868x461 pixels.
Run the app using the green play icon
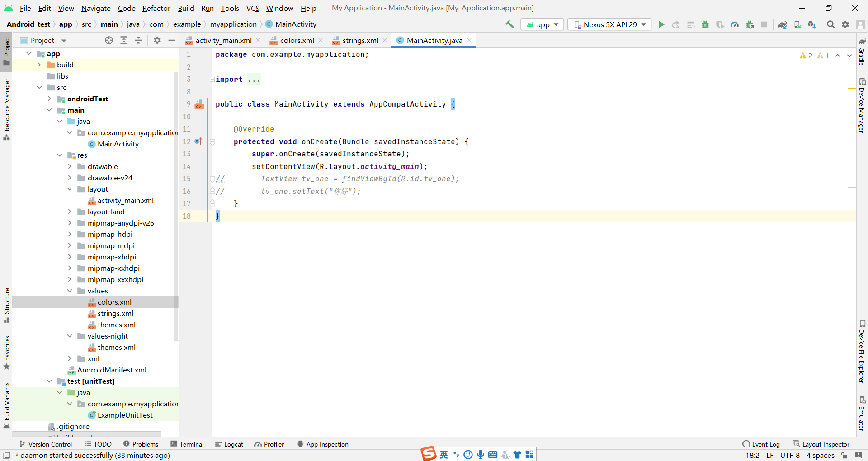[x=661, y=24]
